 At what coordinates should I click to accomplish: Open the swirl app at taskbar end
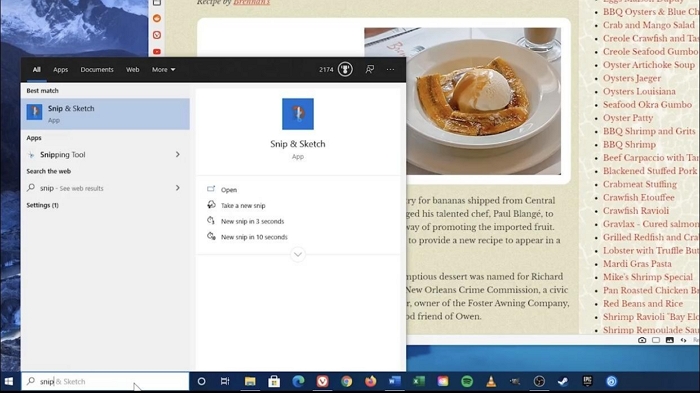tap(612, 381)
